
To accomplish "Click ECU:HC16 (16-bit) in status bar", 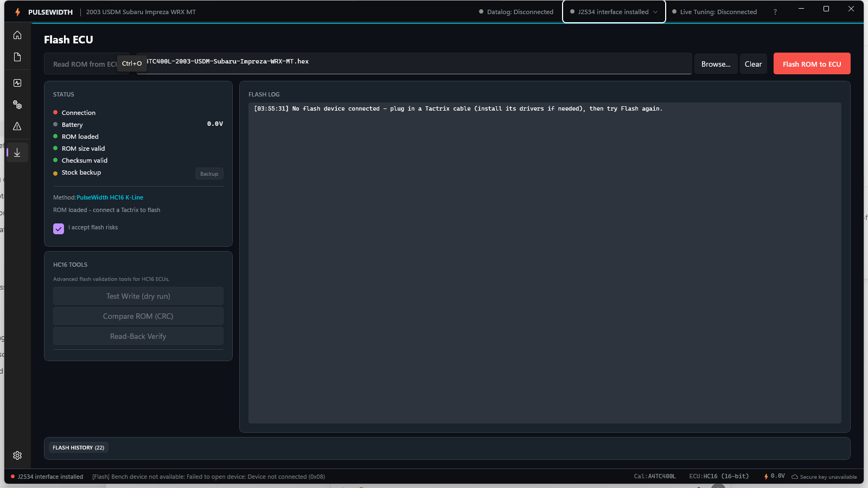I will coord(719,477).
